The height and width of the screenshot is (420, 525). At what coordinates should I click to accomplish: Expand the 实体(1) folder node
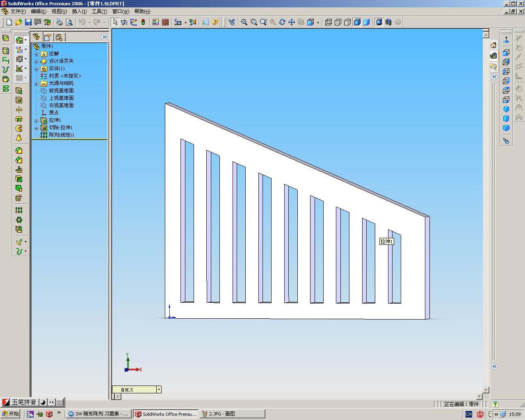(36, 69)
